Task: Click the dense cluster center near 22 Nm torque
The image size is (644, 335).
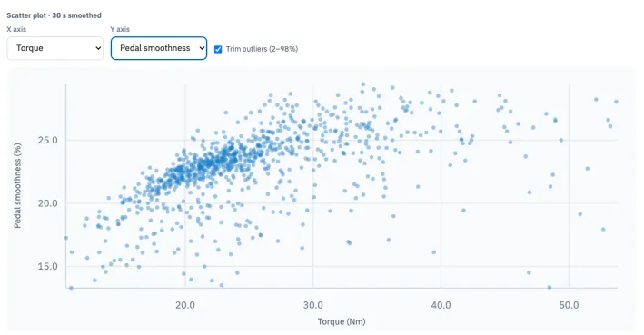Action: pos(209,163)
